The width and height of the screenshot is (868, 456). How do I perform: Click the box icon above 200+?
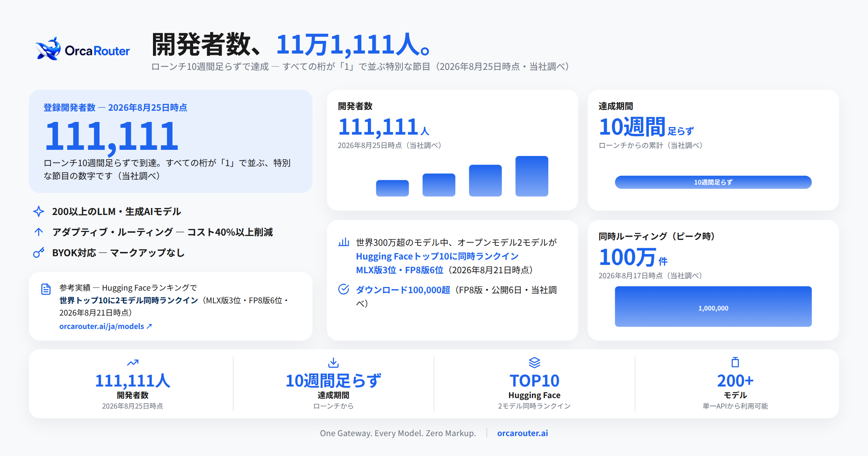tap(735, 362)
